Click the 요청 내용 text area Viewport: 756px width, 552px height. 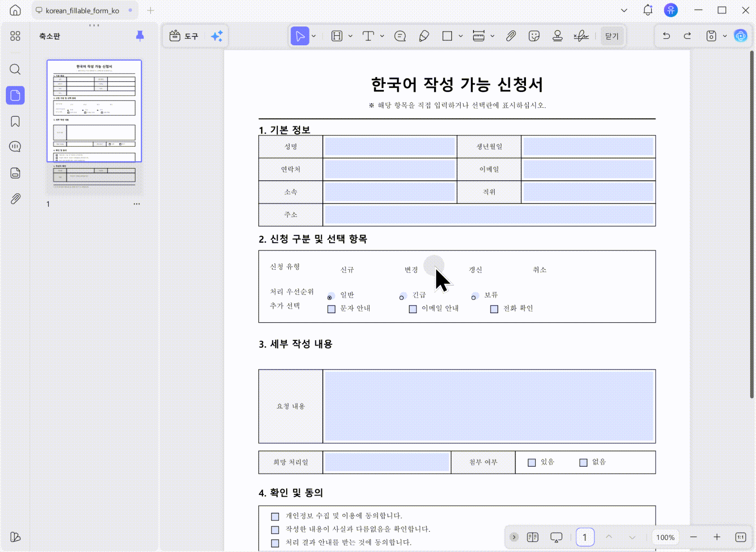tap(489, 406)
